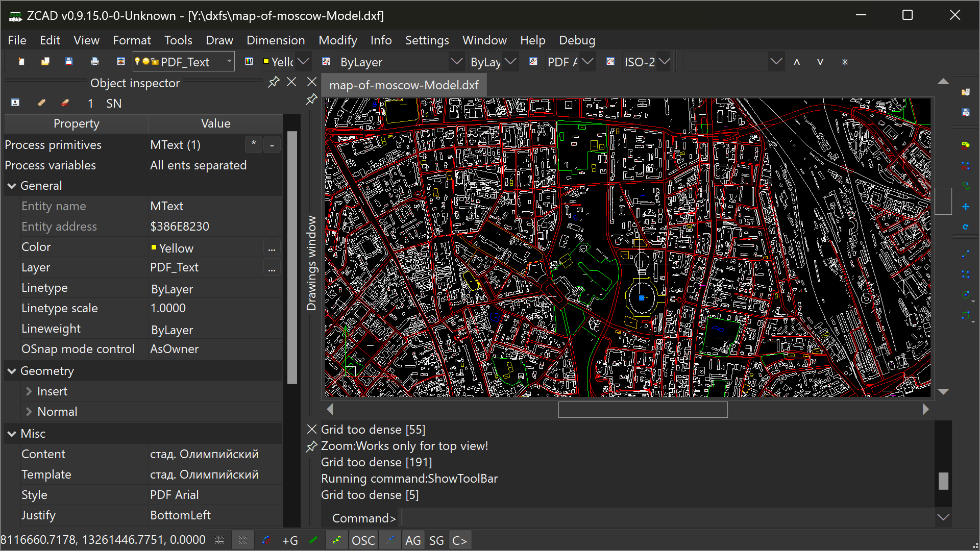Toggle the crosshair grid status icon
The height and width of the screenshot is (551, 980).
(x=219, y=540)
